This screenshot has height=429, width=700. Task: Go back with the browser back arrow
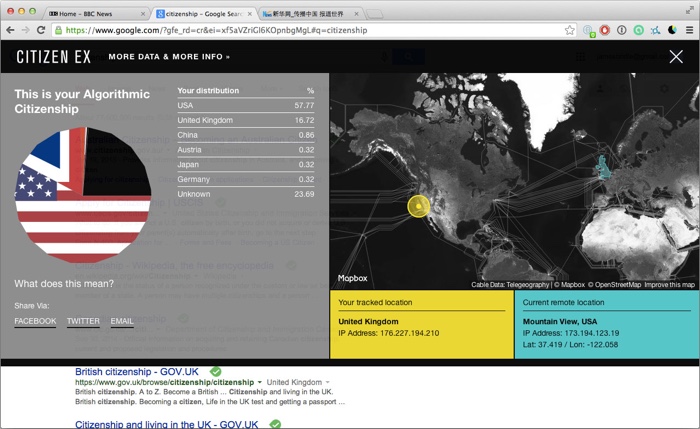10,30
